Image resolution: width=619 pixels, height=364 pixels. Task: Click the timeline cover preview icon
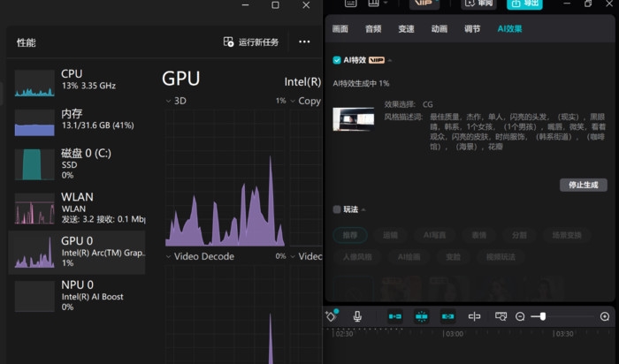pos(501,316)
